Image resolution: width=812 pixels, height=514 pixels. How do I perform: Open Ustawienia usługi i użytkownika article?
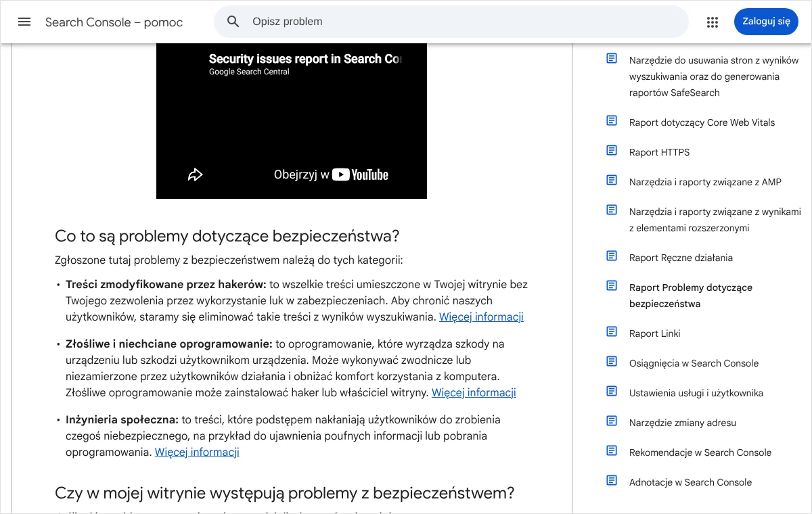click(696, 393)
